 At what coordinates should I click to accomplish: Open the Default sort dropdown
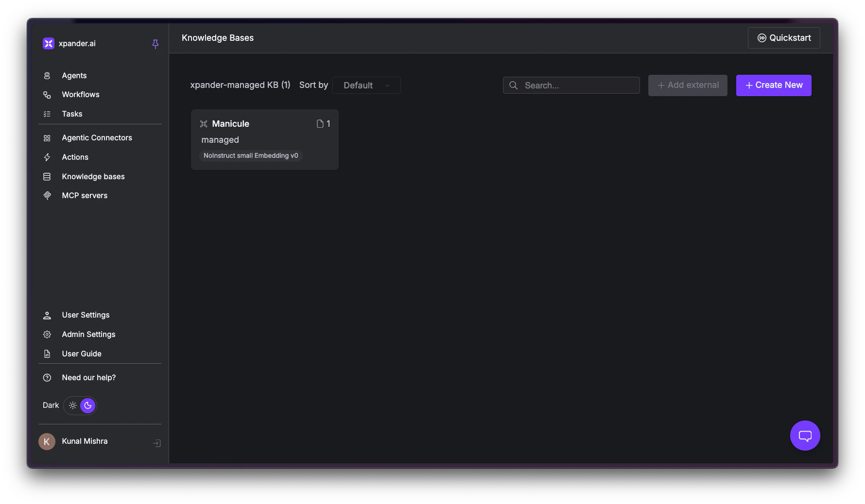(366, 85)
